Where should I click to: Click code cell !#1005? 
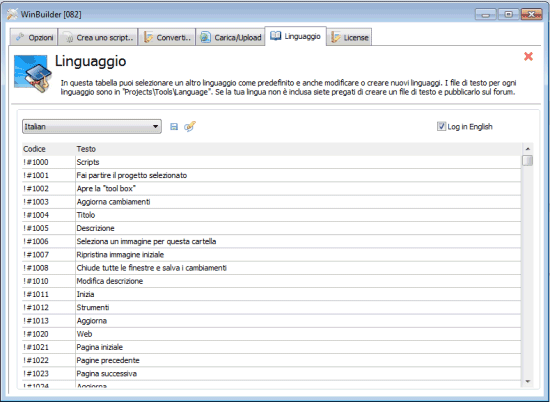(x=49, y=228)
